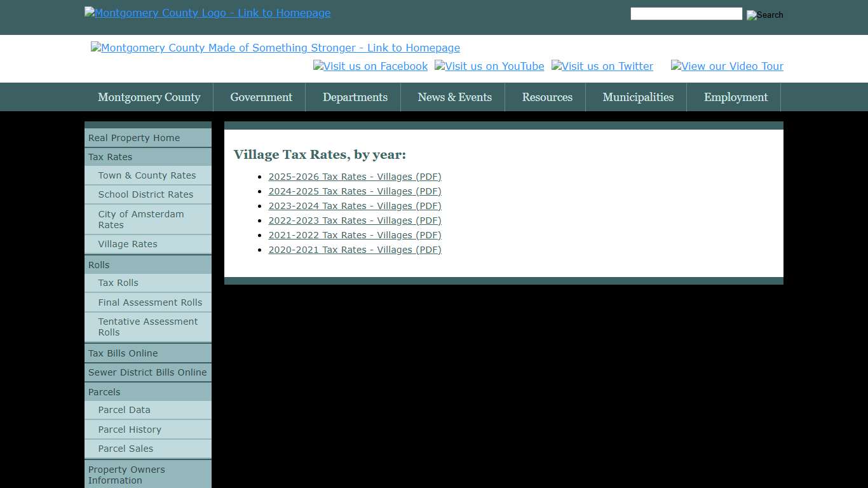Open Parcel History in sidebar

coord(130,430)
